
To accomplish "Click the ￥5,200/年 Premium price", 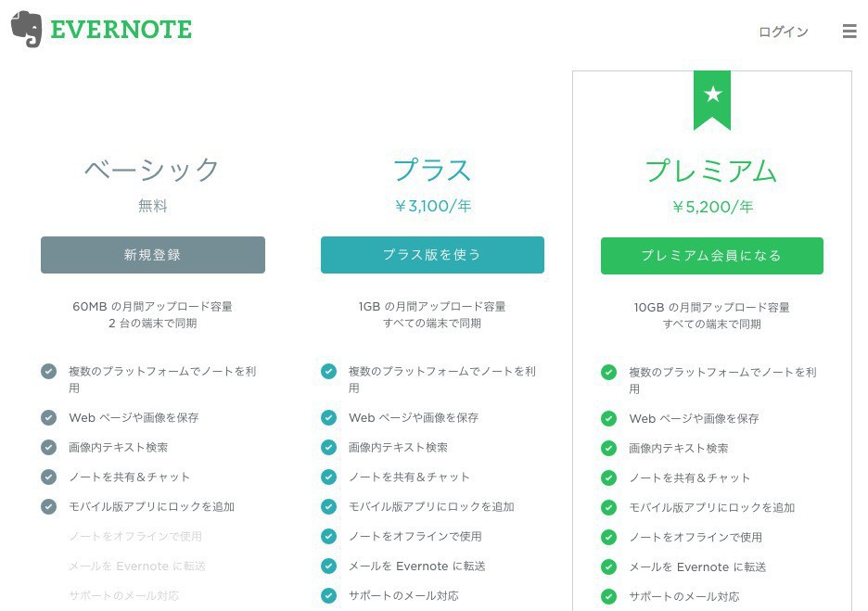I will [x=711, y=207].
